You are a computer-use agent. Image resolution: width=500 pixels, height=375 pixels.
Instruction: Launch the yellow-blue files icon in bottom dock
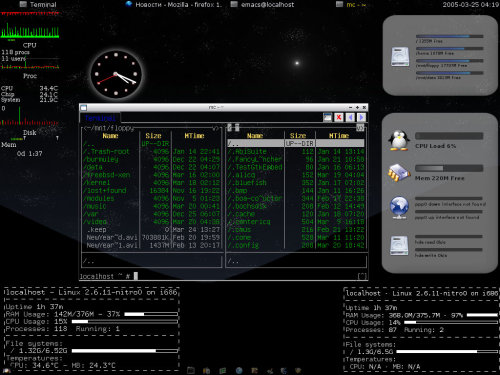coord(206,370)
